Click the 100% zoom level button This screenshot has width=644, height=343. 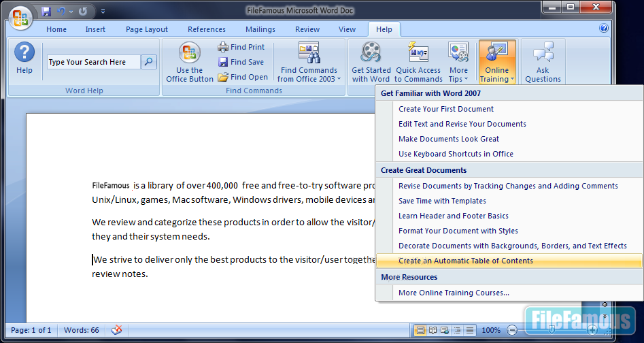pyautogui.click(x=491, y=330)
